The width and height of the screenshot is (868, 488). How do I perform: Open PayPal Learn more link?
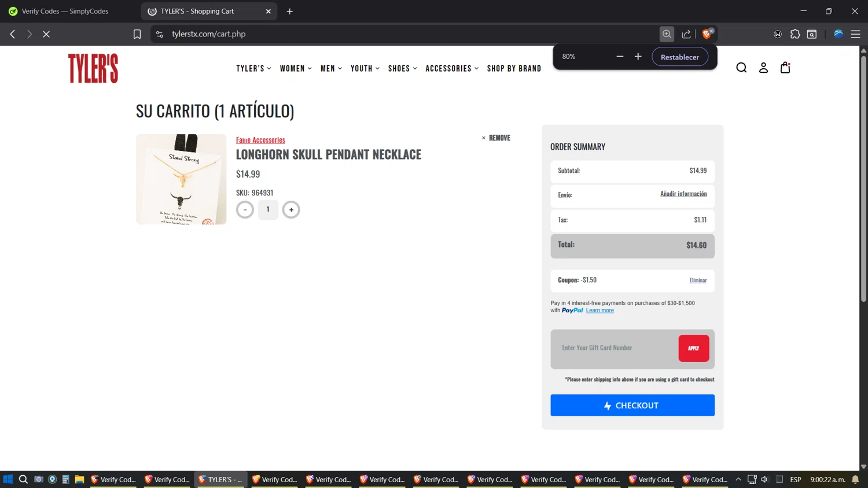tap(599, 310)
